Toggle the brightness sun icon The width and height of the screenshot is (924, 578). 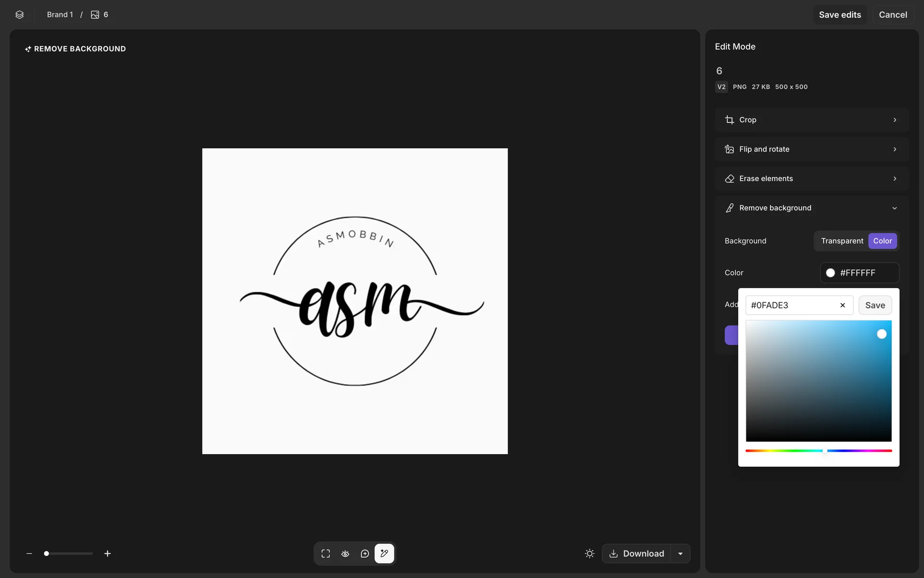pos(590,553)
